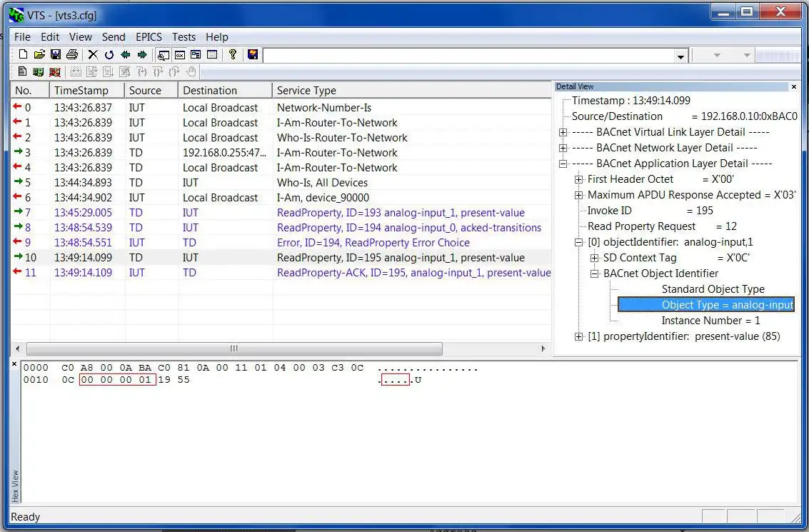The height and width of the screenshot is (532, 809).
Task: Click the highlighted 00 00 00 01 hex bytes
Action: click(x=118, y=380)
